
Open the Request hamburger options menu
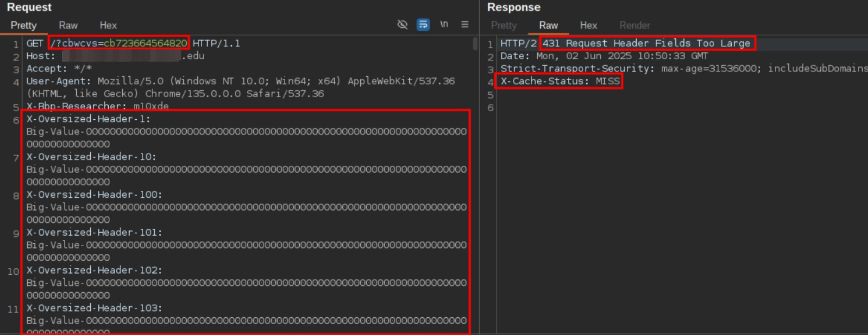click(465, 24)
